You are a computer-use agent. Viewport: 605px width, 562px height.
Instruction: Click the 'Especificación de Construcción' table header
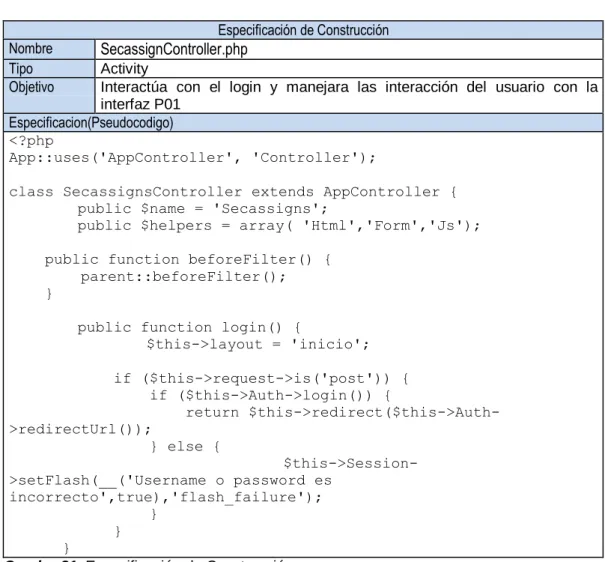click(x=303, y=30)
